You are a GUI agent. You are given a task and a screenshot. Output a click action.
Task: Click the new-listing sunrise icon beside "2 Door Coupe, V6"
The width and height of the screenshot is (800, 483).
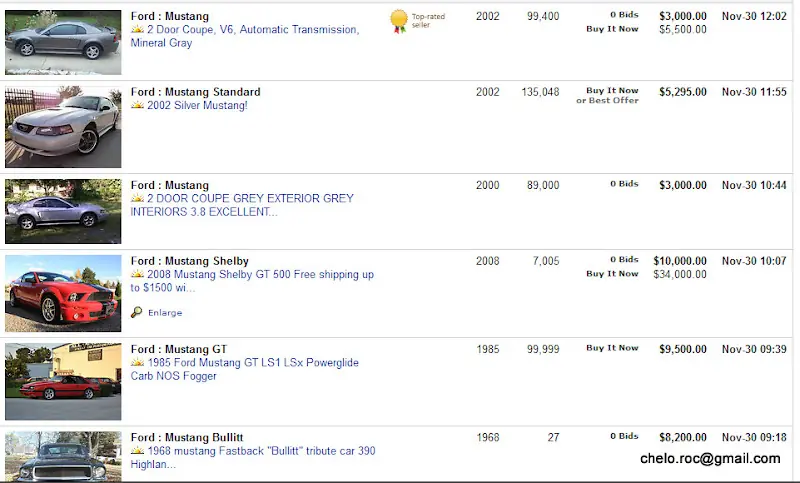tap(137, 30)
